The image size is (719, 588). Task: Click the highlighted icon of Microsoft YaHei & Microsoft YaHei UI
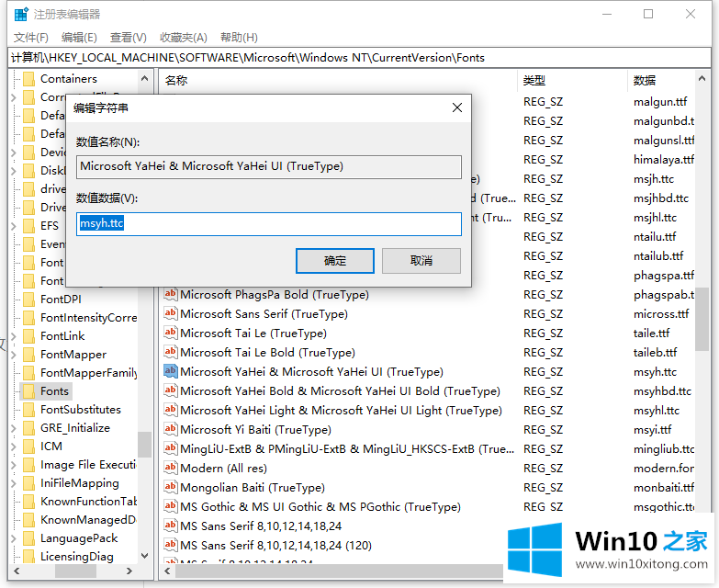point(171,371)
